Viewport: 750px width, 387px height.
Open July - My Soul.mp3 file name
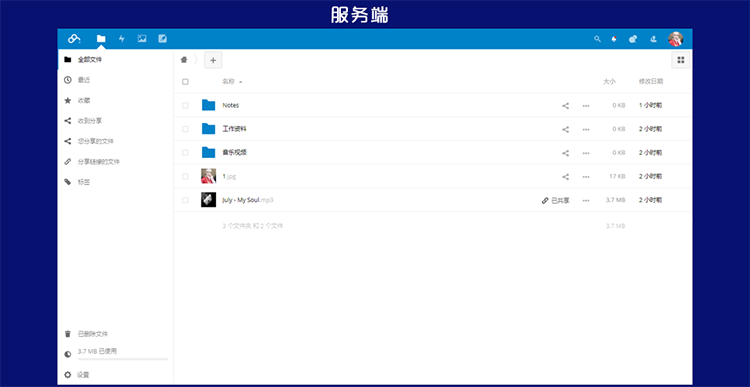tap(248, 200)
